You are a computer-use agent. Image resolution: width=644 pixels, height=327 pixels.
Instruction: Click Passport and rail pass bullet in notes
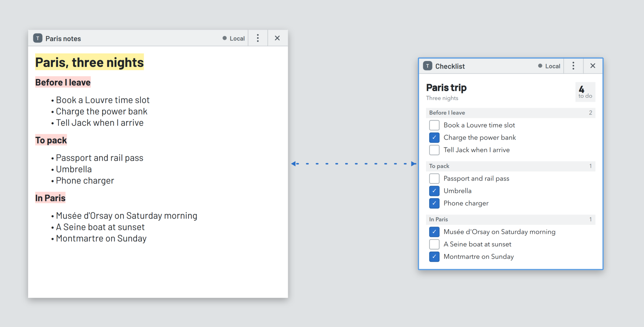pos(100,158)
